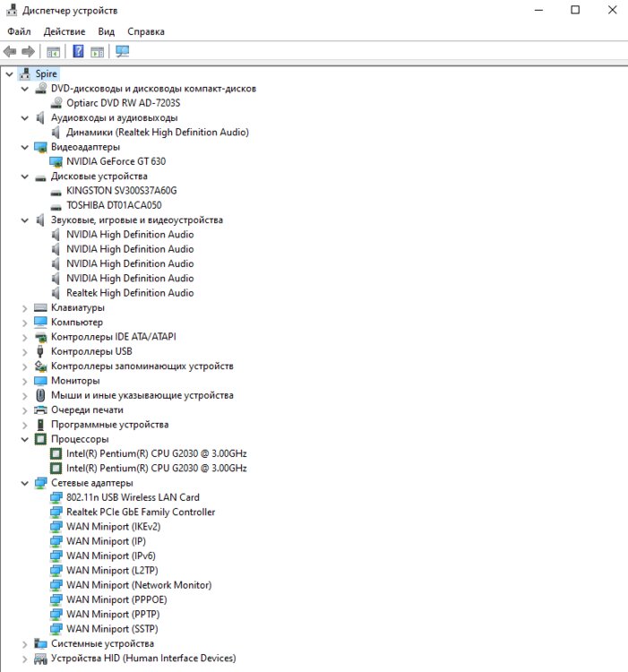Select Realtek PCIe GbE Family Controller
628x672 pixels.
pyautogui.click(x=141, y=513)
